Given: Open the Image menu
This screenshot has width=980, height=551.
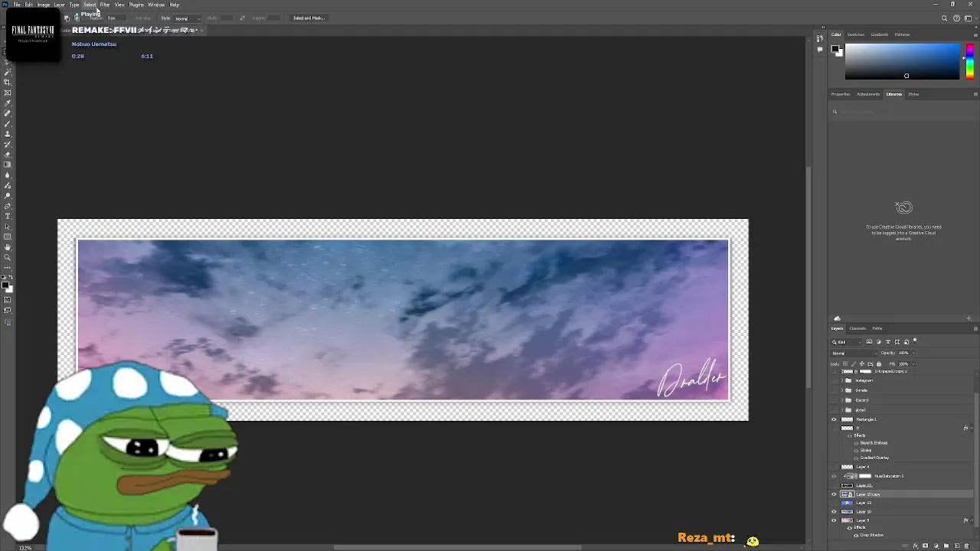Looking at the screenshot, I should (x=44, y=5).
